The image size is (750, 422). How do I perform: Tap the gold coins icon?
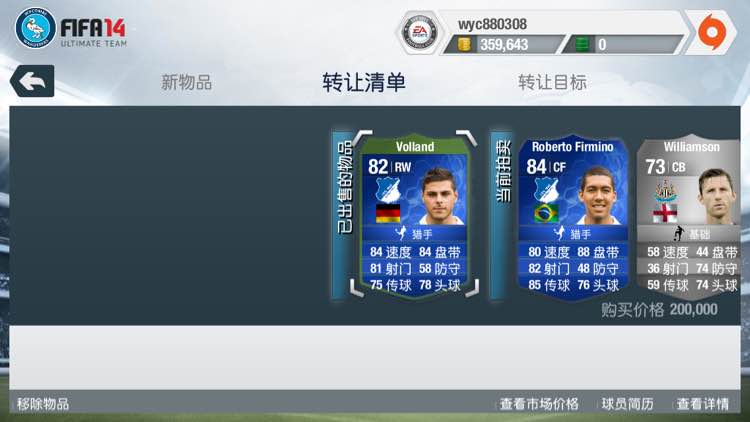(x=464, y=44)
